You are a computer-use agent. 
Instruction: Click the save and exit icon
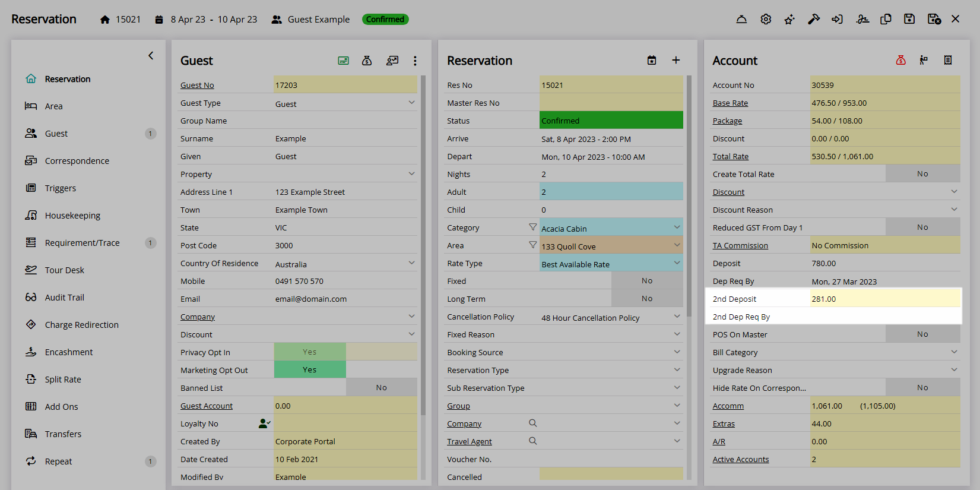click(934, 19)
